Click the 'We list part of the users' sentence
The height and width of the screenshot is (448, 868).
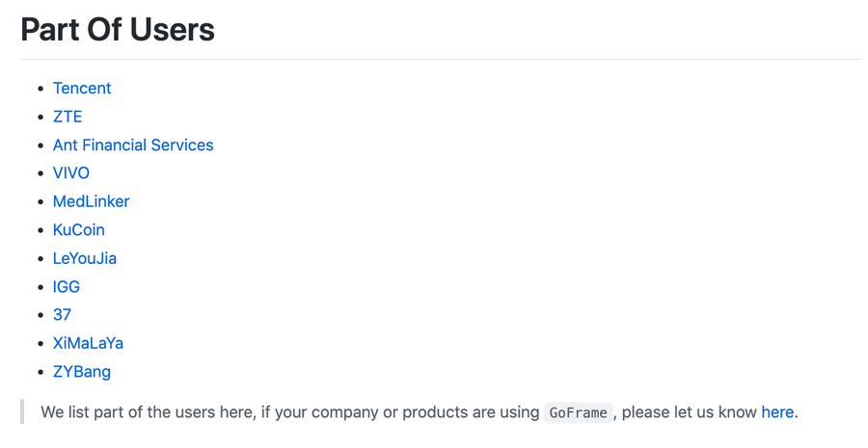[289, 412]
